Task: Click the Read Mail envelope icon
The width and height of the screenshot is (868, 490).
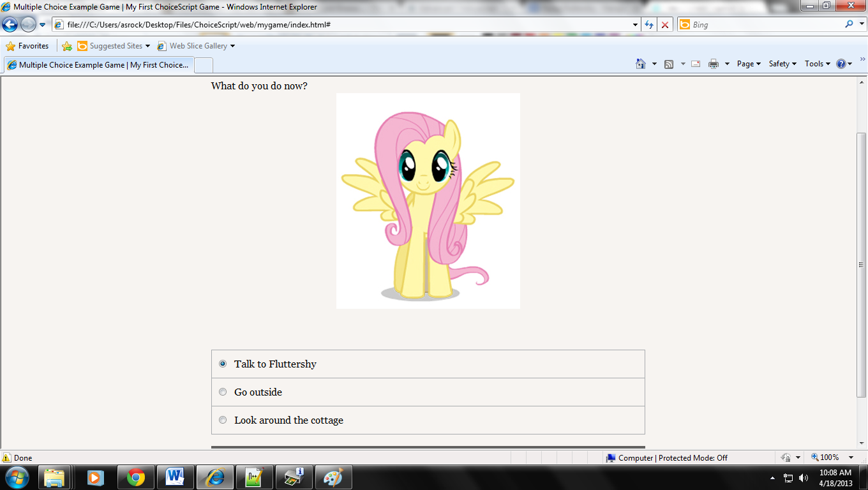Action: coord(696,64)
